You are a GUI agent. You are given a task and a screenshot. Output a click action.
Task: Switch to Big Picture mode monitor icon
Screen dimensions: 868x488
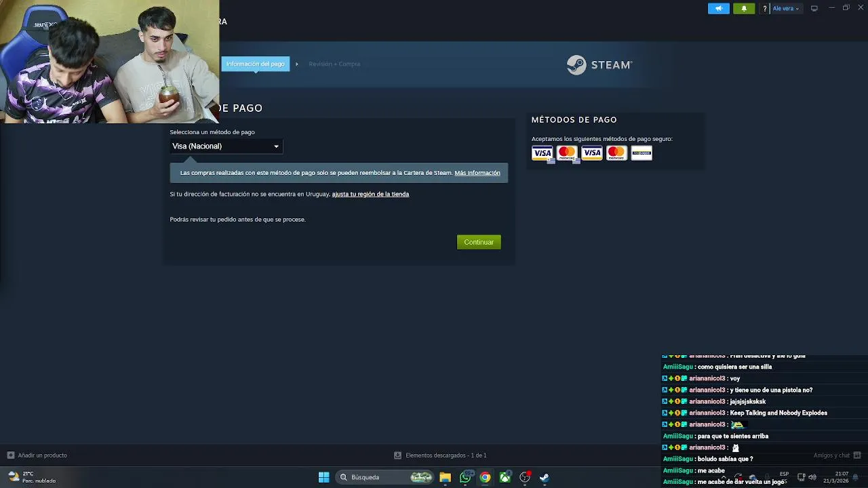pyautogui.click(x=814, y=8)
